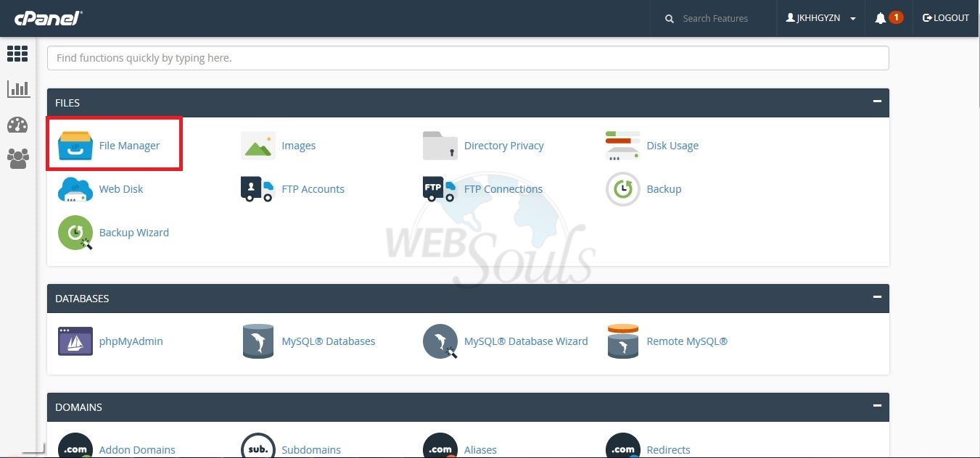Open the Web Disk link

[121, 189]
